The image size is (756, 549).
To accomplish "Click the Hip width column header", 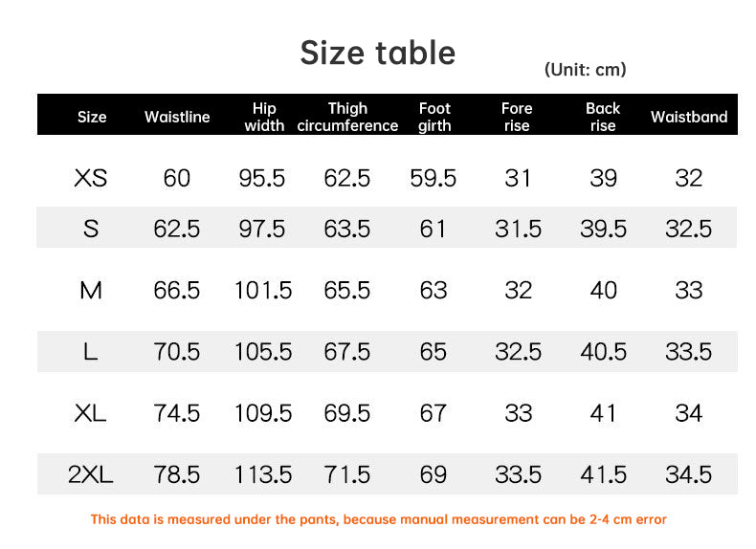I will pyautogui.click(x=264, y=117).
